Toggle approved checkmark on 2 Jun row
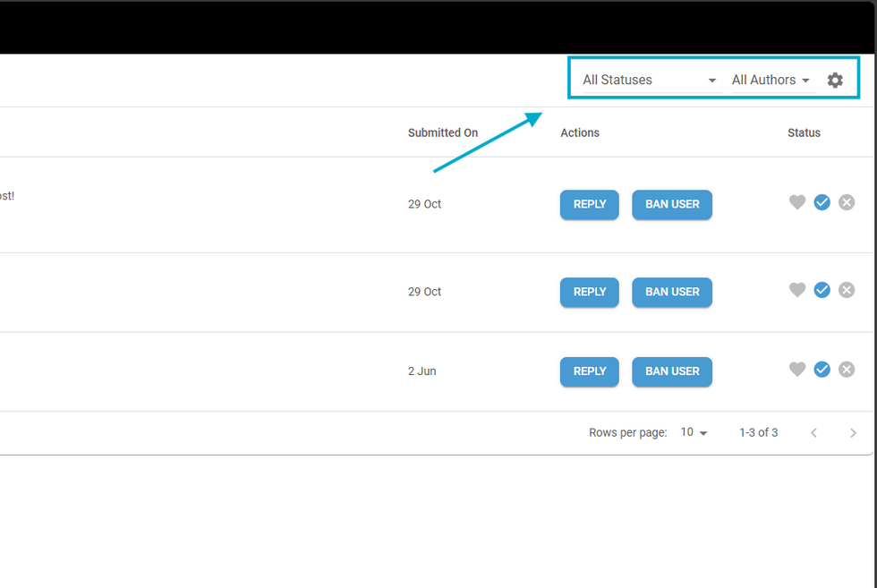 click(x=822, y=370)
